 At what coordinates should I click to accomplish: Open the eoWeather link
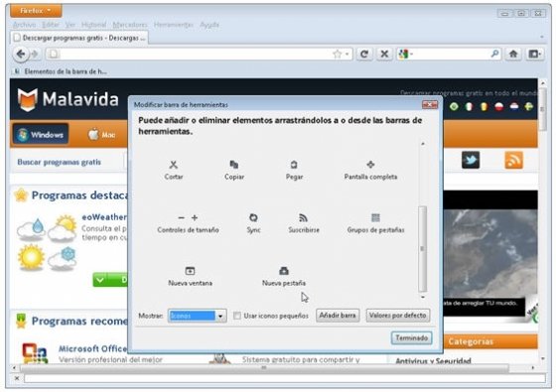pyautogui.click(x=104, y=217)
